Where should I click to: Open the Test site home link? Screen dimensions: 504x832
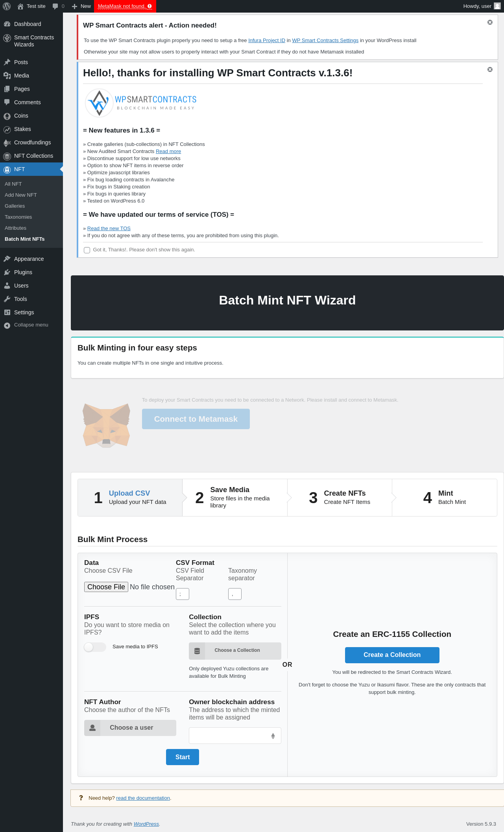click(x=31, y=6)
